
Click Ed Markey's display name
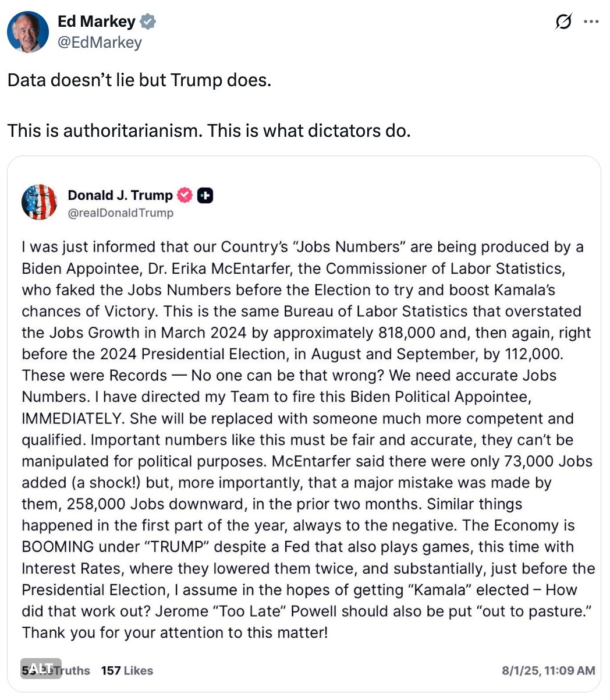96,21
